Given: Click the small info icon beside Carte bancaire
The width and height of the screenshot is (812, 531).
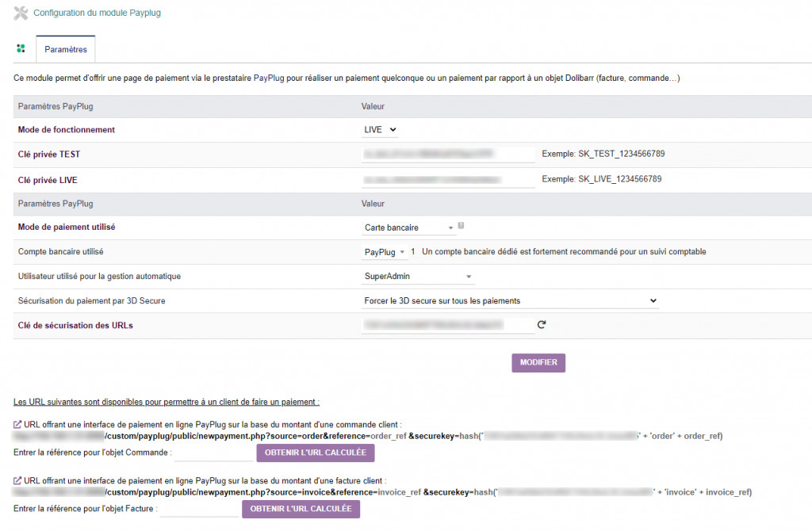Looking at the screenshot, I should pyautogui.click(x=462, y=226).
